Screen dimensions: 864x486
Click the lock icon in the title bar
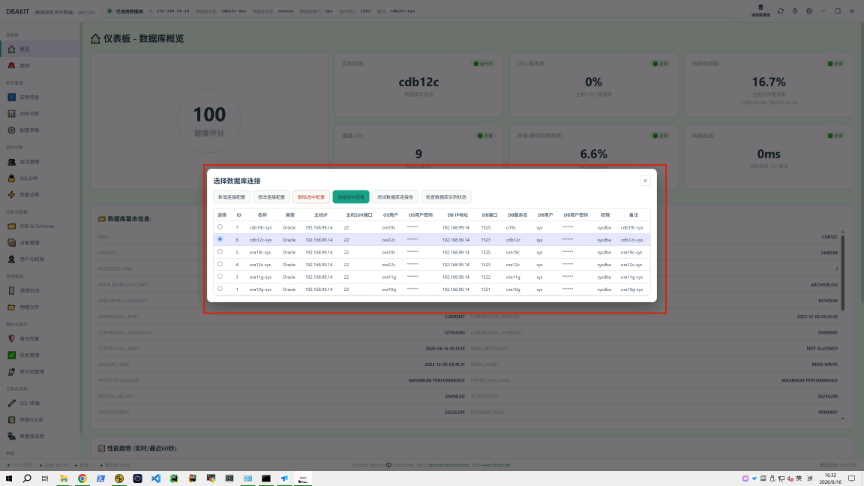795,11
